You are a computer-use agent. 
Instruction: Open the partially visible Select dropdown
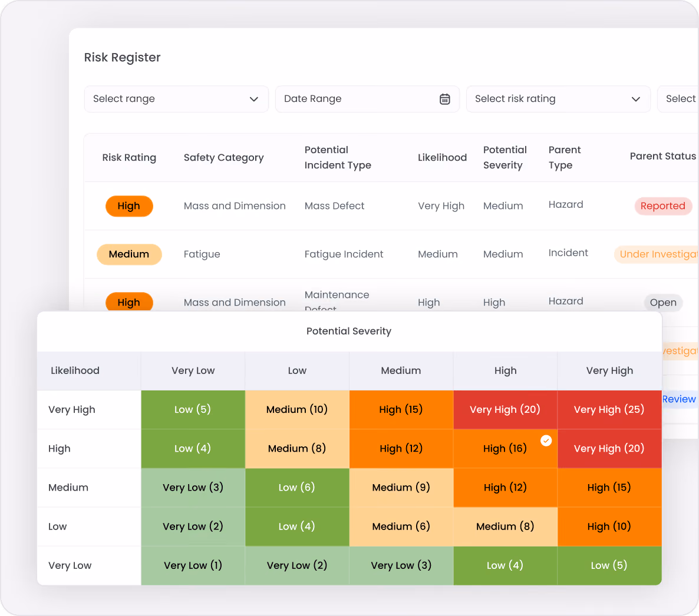[678, 99]
